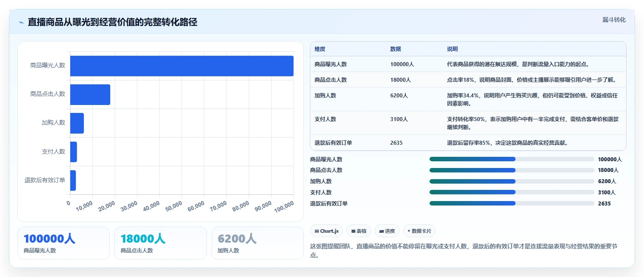Click the 说明 table column header
Viewport: 644px width, 277px height.
pos(453,49)
